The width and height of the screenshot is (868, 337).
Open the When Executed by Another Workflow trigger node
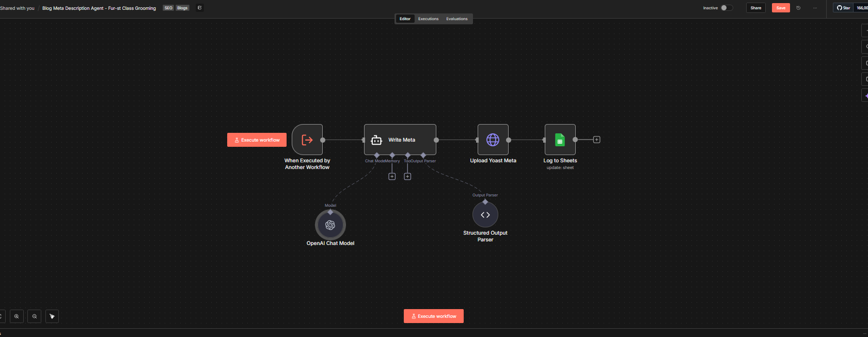click(307, 140)
